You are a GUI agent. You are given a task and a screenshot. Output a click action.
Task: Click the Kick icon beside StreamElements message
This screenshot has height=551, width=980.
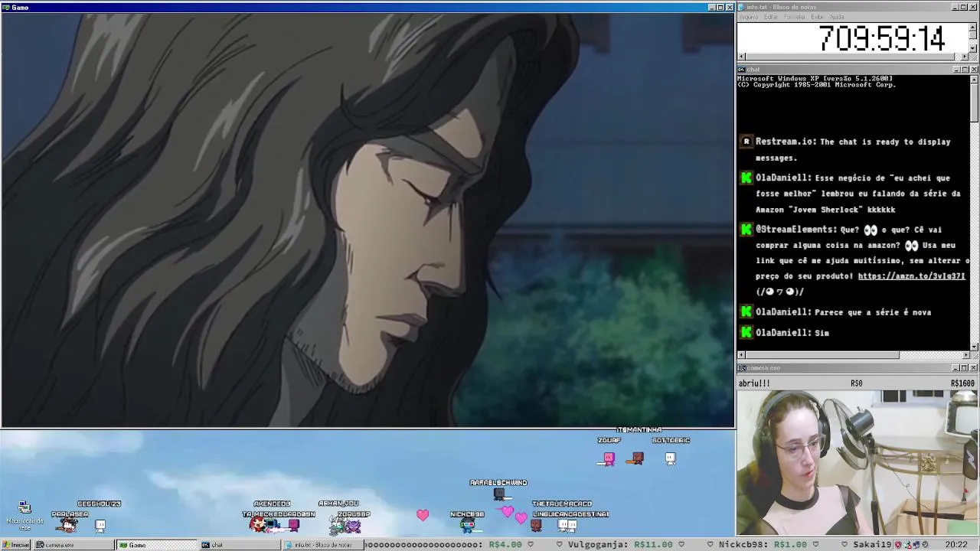coord(746,230)
